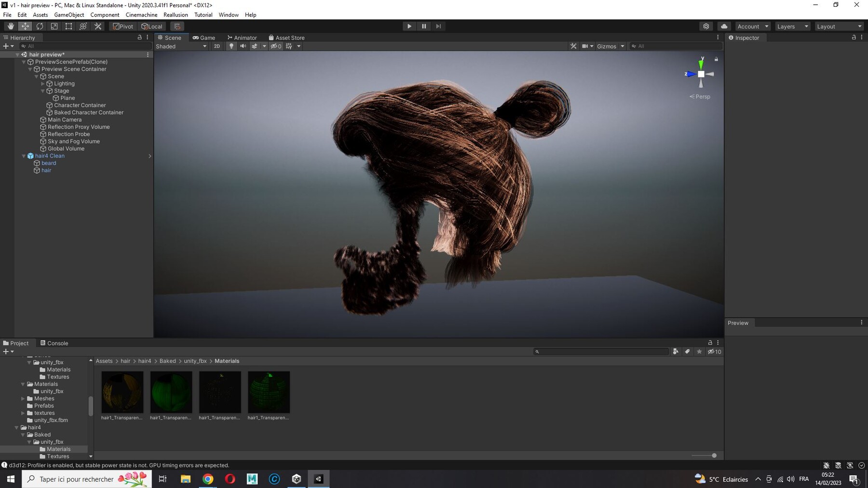This screenshot has width=868, height=488.
Task: Select the Rotate tool
Action: 40,26
